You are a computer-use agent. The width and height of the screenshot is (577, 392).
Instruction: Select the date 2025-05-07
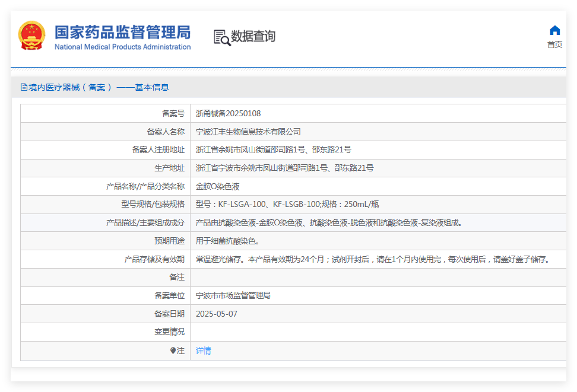tap(216, 314)
